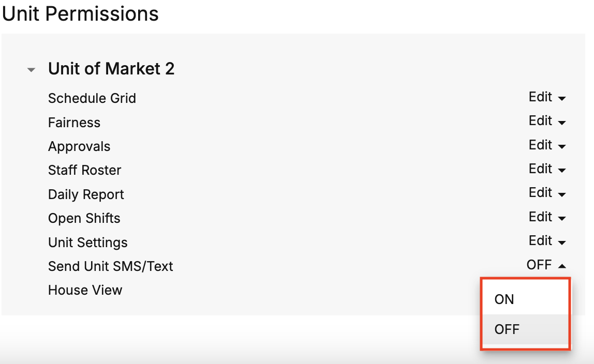Click the Approvals permission label

click(x=79, y=146)
